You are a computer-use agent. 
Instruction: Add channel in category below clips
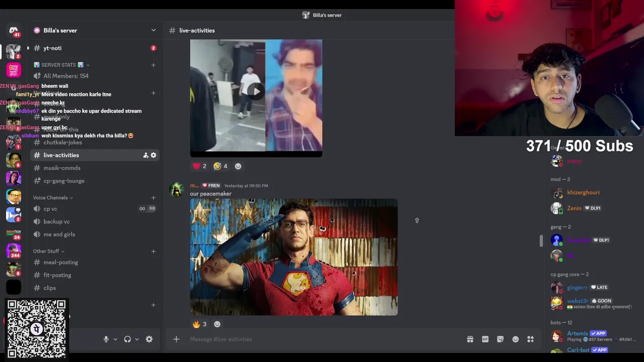tap(153, 305)
